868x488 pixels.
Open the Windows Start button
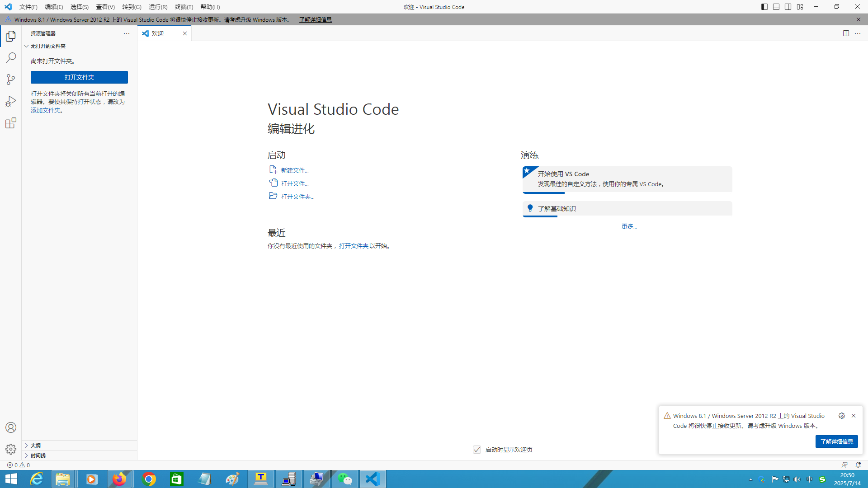click(x=11, y=479)
